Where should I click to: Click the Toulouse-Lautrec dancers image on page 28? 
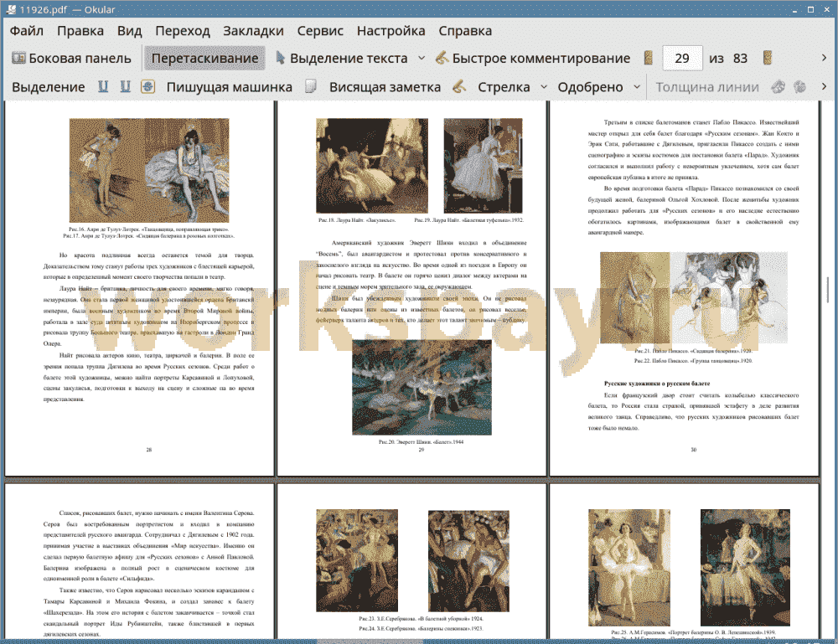(x=149, y=170)
